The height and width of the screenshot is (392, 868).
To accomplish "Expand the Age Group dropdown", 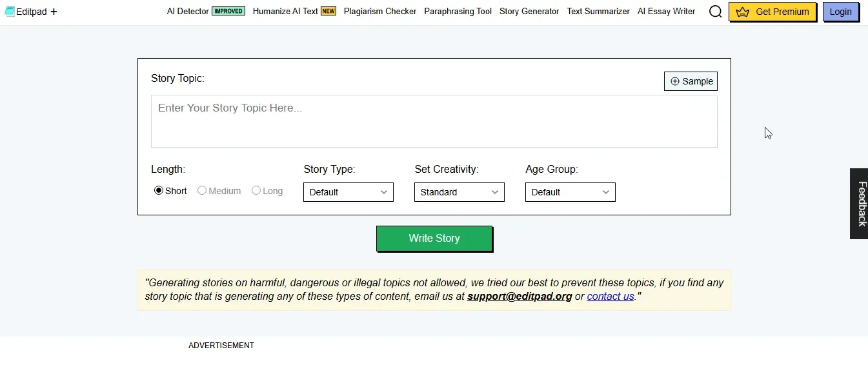I will coord(570,192).
